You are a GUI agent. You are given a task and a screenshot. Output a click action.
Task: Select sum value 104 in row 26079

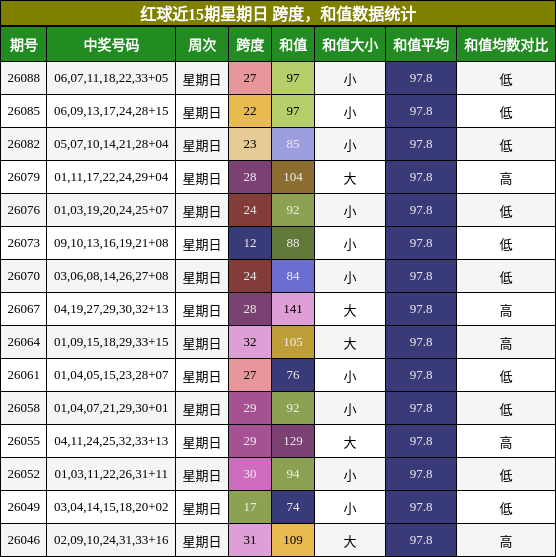pyautogui.click(x=293, y=177)
